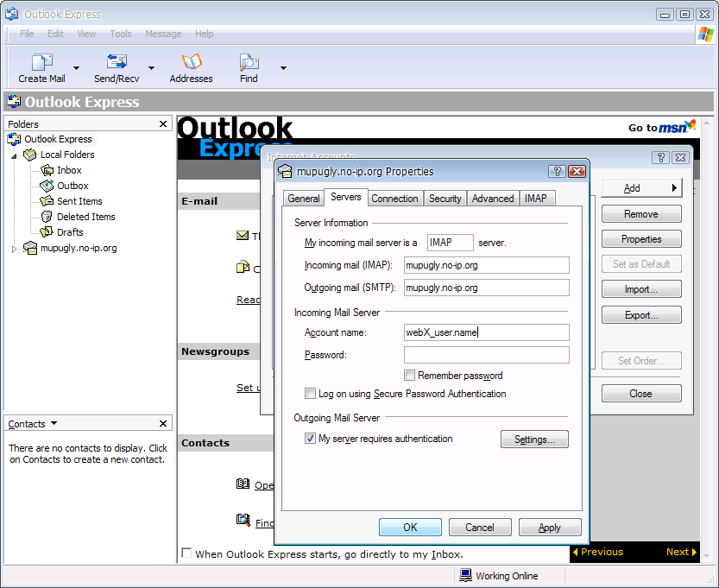
Task: Open the Contacts dropdown menu
Action: coord(54,424)
